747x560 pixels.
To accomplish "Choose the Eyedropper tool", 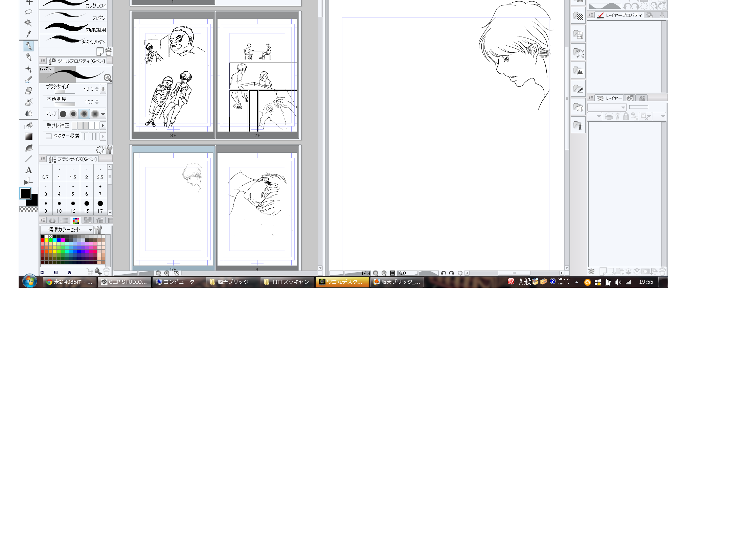I will [29, 34].
